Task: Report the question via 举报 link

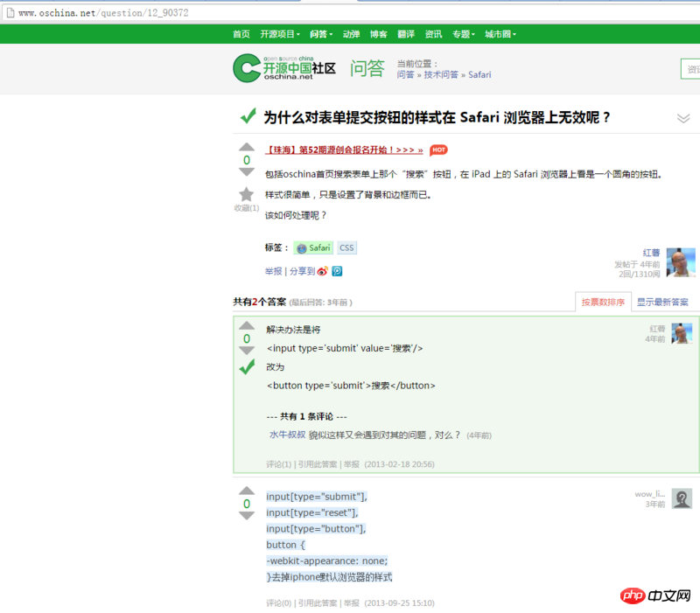Action: pyautogui.click(x=273, y=271)
